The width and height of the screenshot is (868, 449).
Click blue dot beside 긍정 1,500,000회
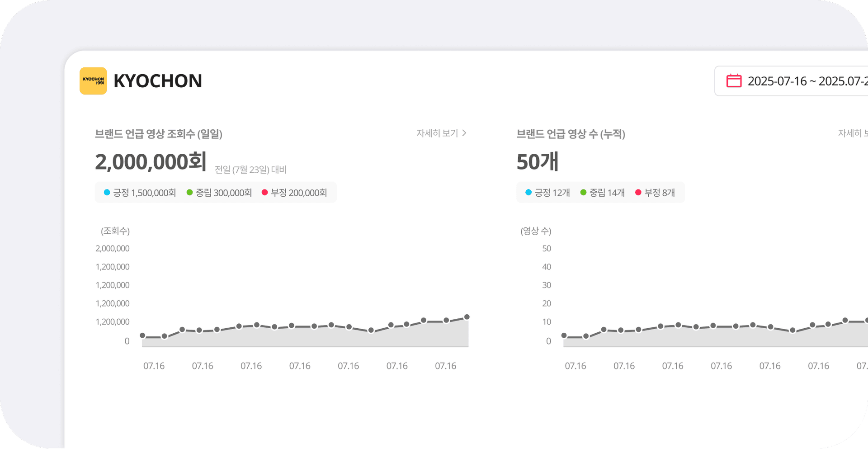pos(107,193)
